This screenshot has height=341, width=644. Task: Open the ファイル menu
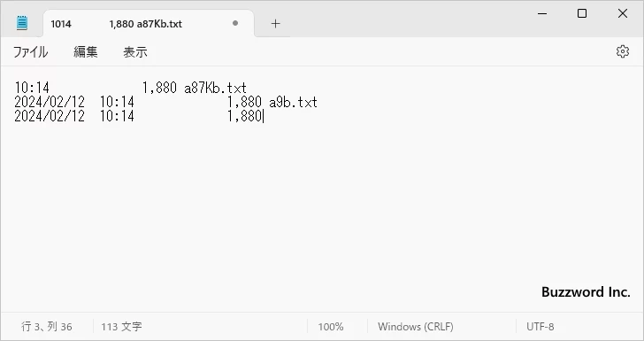(31, 52)
